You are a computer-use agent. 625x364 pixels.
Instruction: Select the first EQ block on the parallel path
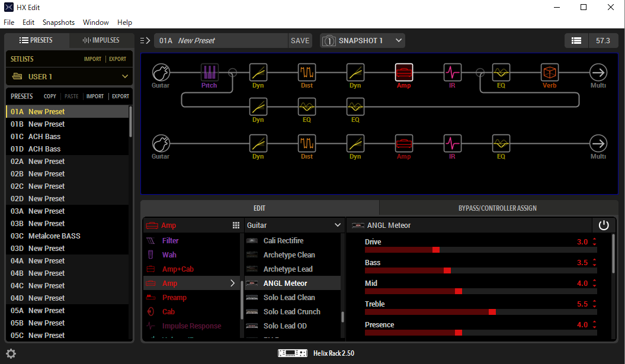coord(307,107)
